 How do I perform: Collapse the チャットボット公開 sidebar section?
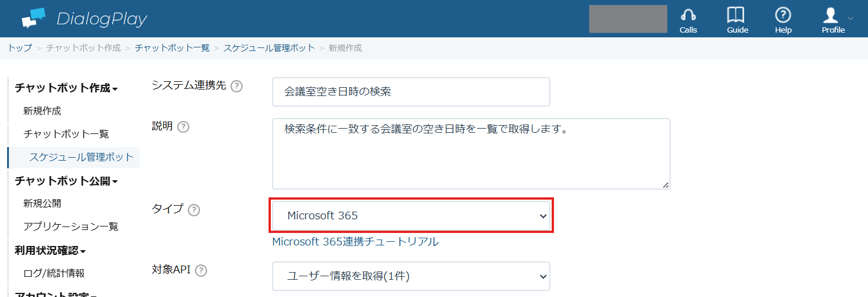click(66, 181)
